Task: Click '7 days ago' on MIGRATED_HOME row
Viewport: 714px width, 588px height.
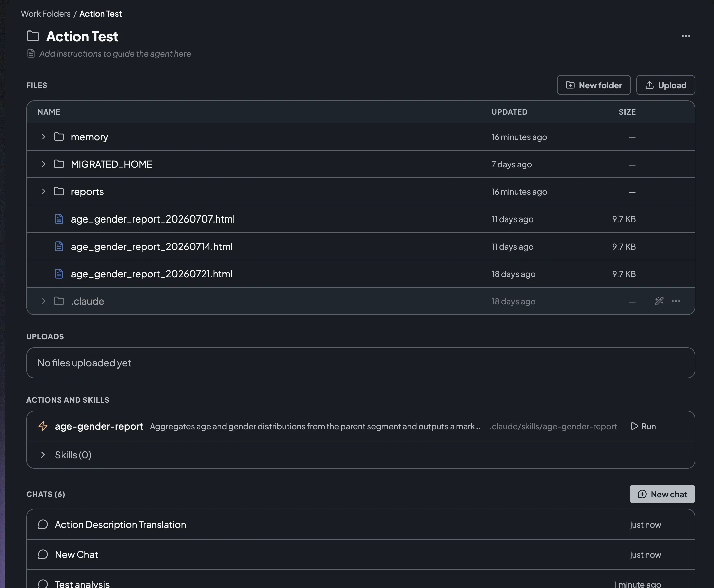Action: click(512, 165)
